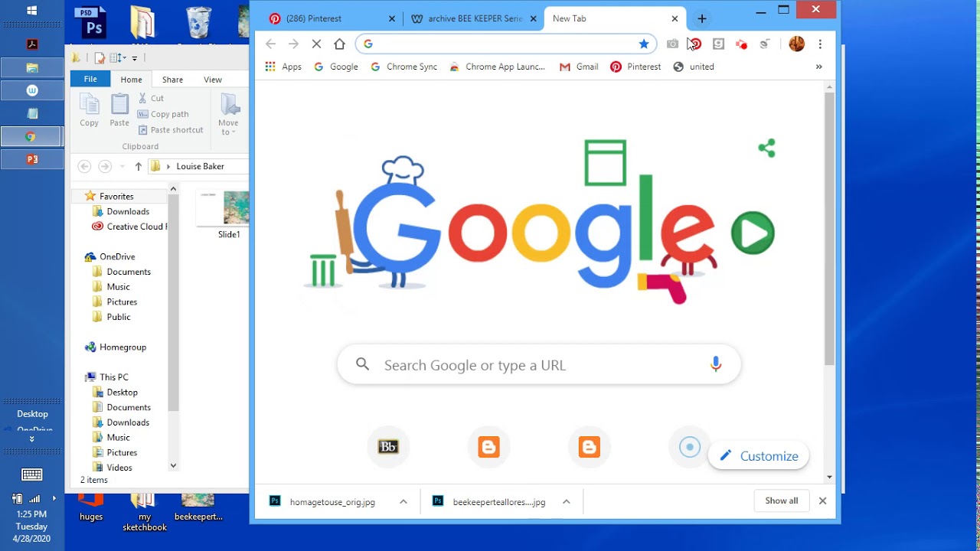Click Properties icon in Explorer quick access toolbar

pos(100,57)
